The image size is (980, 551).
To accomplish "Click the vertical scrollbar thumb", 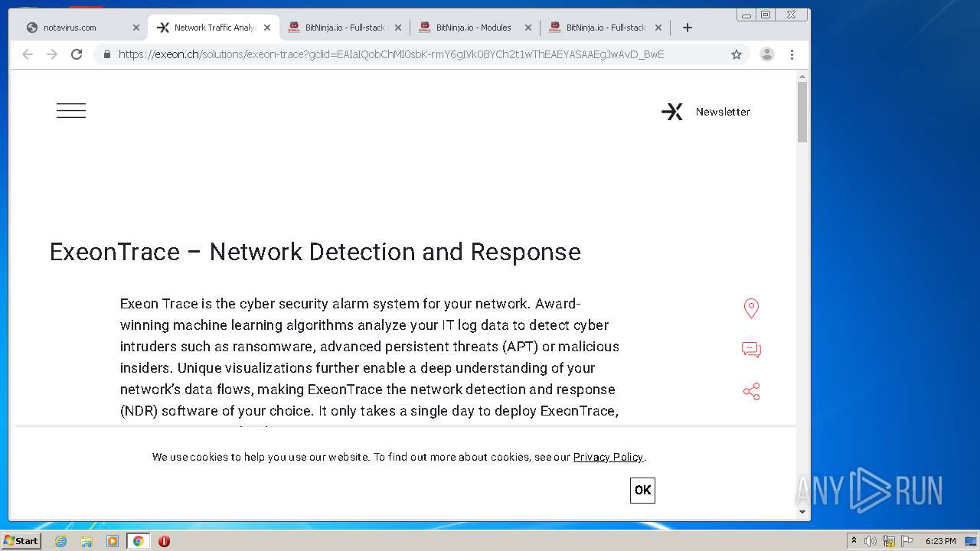I will tap(802, 112).
